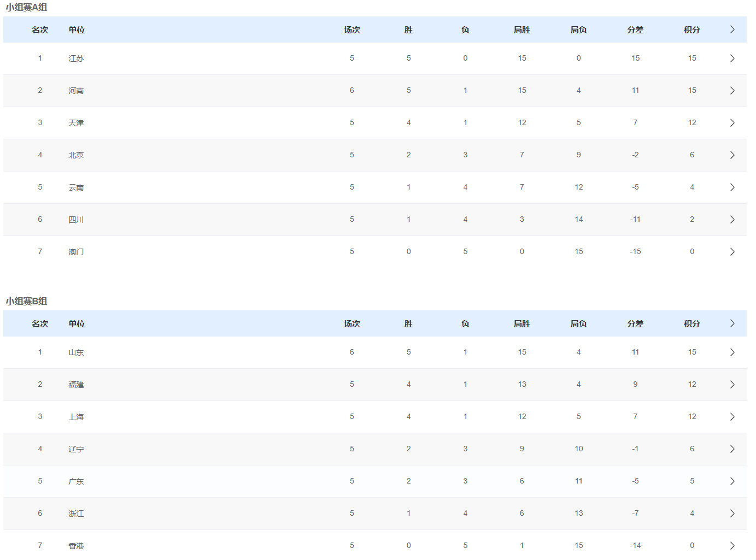Viewport: 756px width, 560px height.
Task: Expand the 云南 row arrow
Action: [x=732, y=187]
